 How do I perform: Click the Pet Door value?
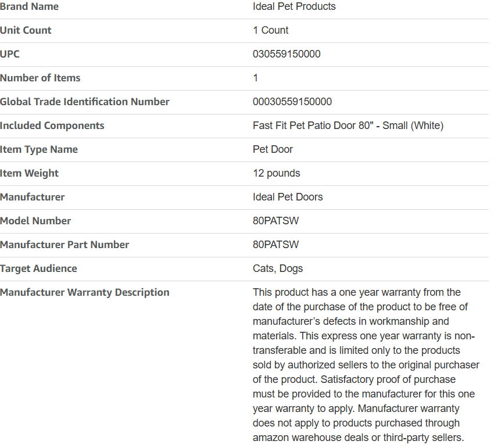[x=273, y=149]
